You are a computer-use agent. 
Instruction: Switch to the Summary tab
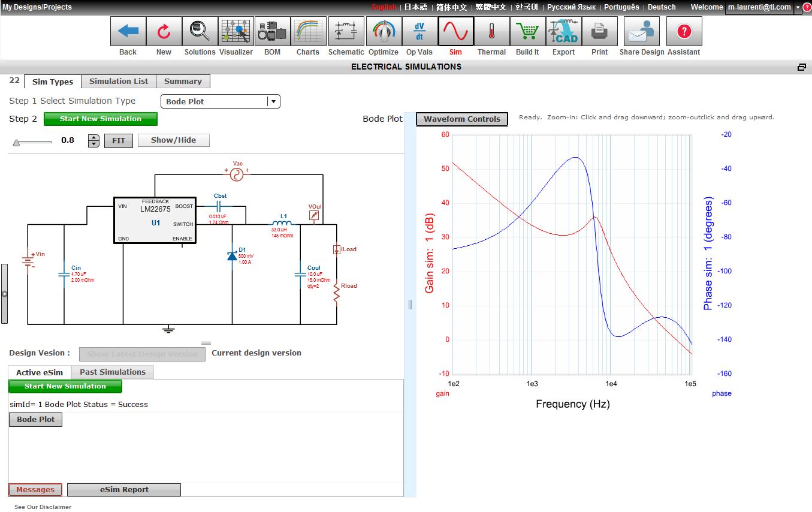point(183,82)
